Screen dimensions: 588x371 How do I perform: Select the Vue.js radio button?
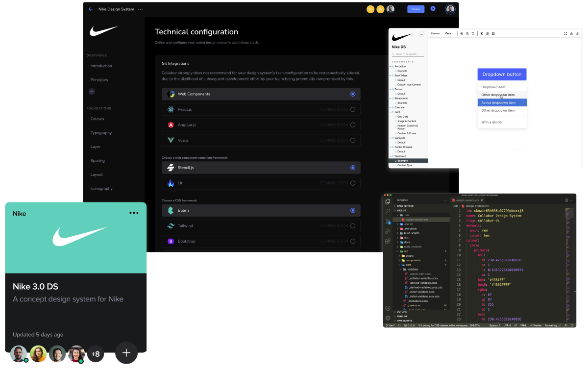pos(353,140)
